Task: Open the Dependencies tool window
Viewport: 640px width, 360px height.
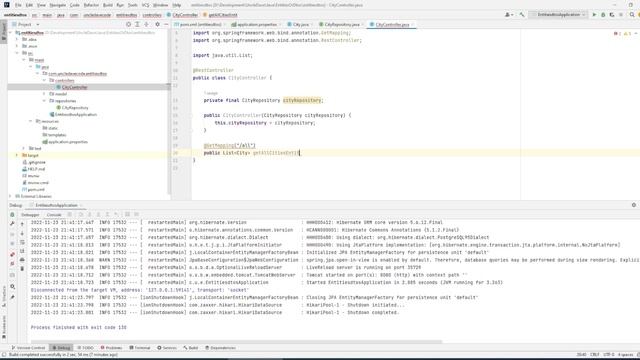Action: coord(220,348)
